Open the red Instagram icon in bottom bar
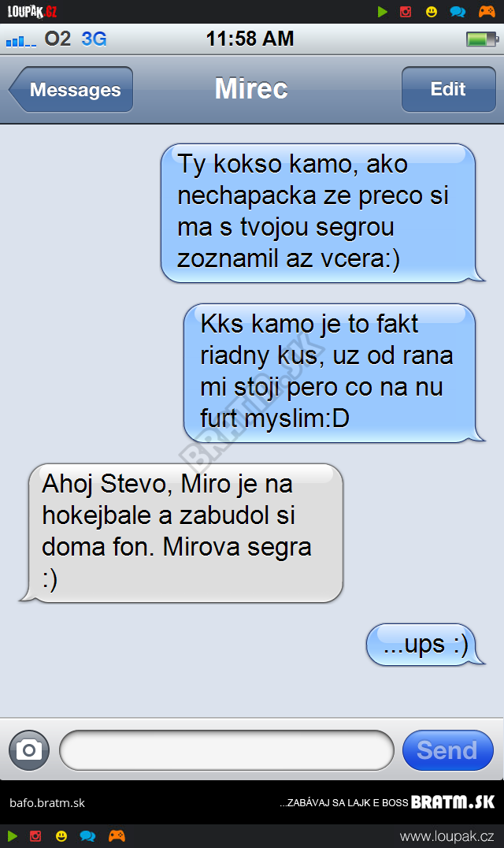 pos(35,836)
